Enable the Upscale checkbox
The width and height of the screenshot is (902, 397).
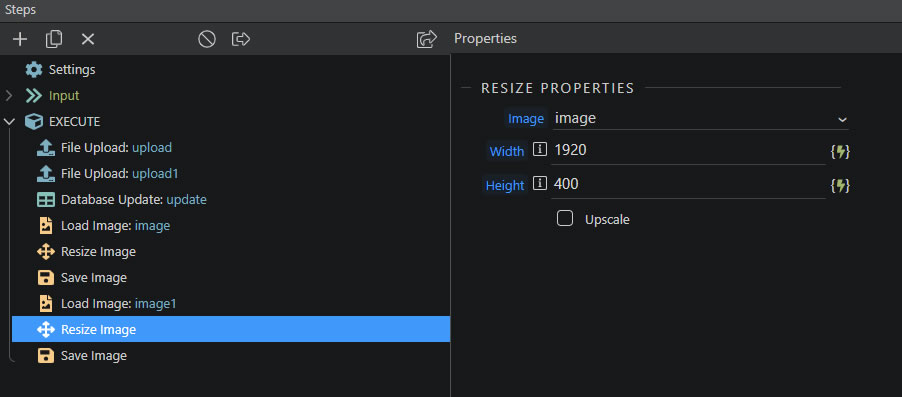565,219
